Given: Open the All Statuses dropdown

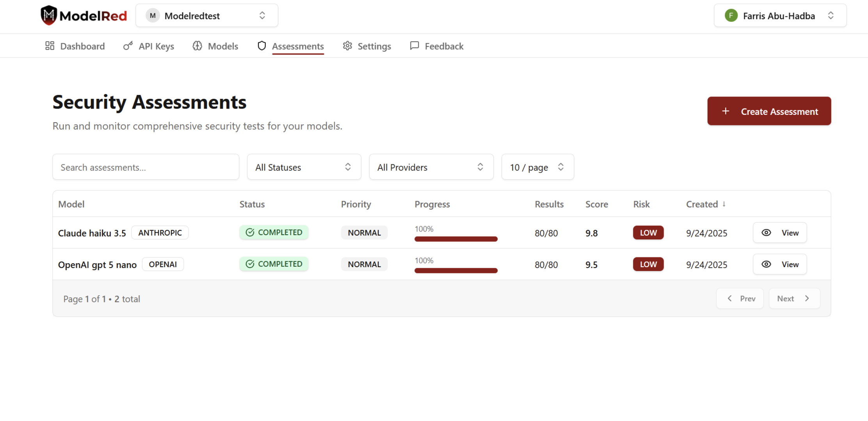Looking at the screenshot, I should click(x=304, y=167).
